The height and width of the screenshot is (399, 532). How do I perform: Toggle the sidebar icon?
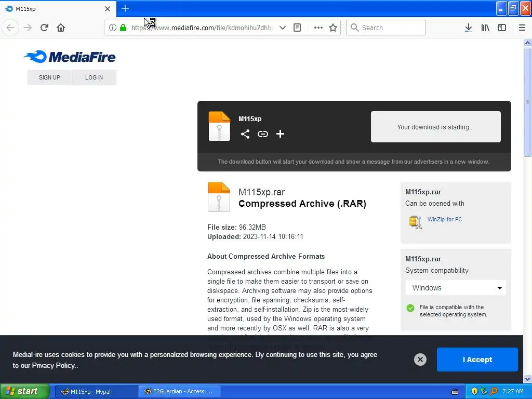click(x=502, y=28)
